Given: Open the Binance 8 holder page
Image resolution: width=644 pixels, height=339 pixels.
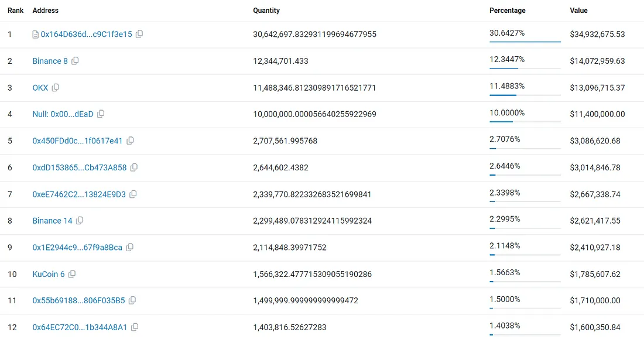Looking at the screenshot, I should [50, 61].
